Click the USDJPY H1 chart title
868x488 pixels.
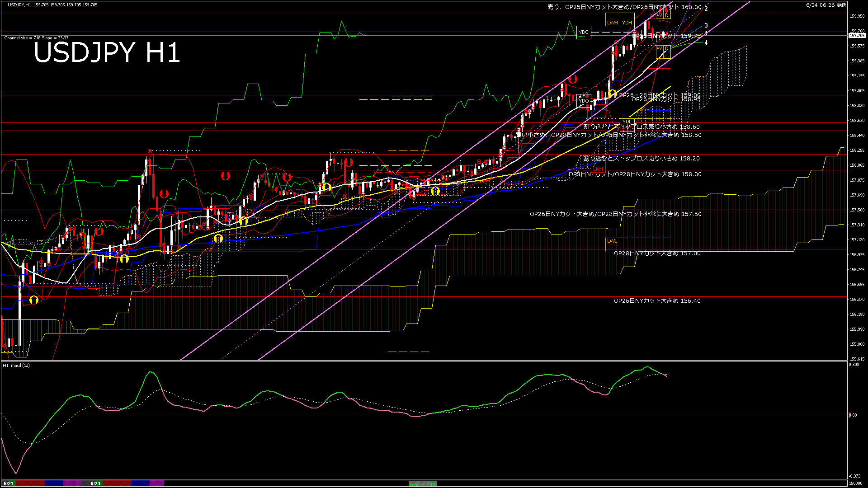click(x=107, y=53)
